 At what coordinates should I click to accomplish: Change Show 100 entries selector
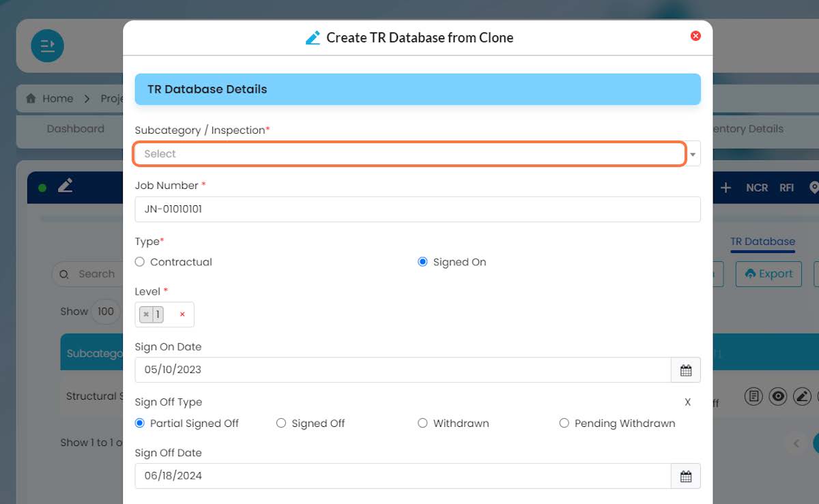105,312
